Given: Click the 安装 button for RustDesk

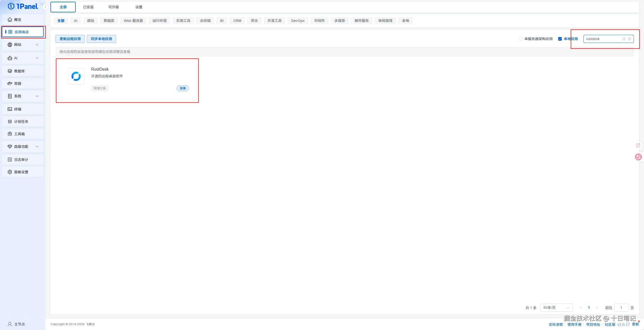Looking at the screenshot, I should click(183, 88).
